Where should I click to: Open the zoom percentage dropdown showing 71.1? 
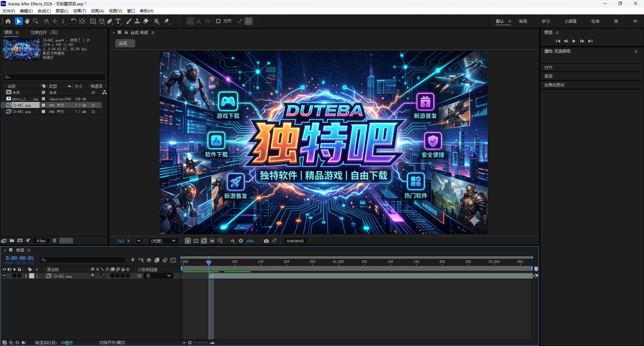(138, 241)
